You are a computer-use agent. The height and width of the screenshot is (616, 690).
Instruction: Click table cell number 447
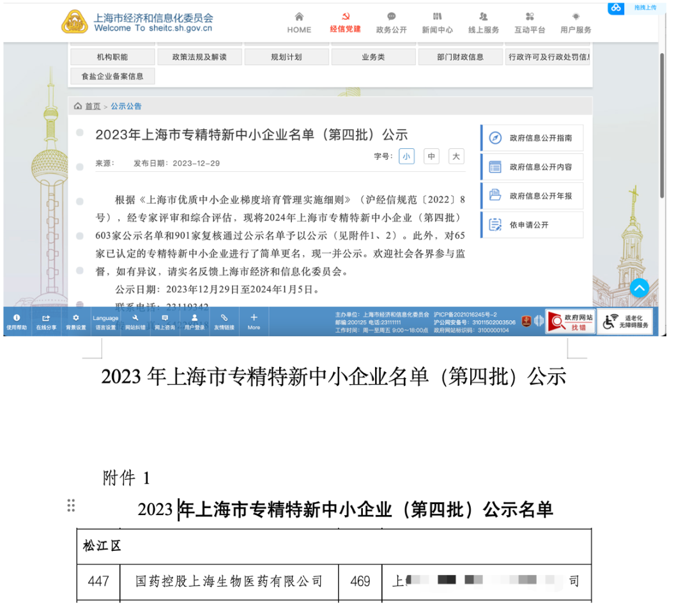[x=98, y=581]
